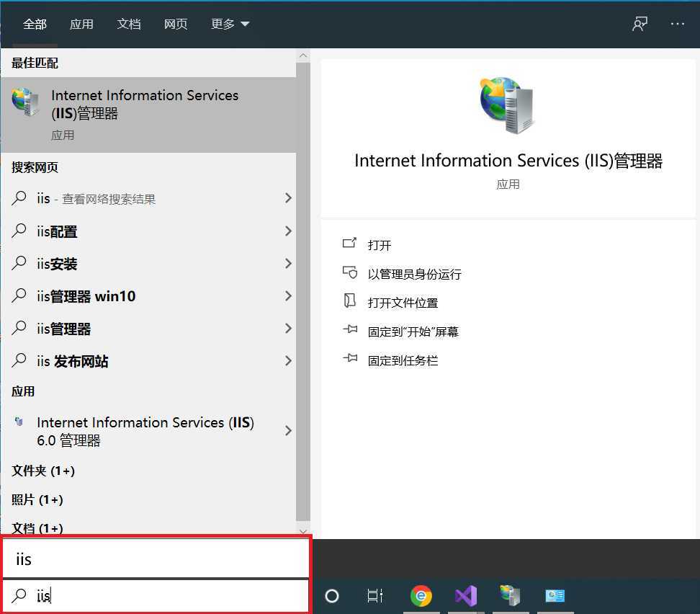Image resolution: width=700 pixels, height=614 pixels.
Task: Switch to the 文档 tab
Action: pos(129,24)
